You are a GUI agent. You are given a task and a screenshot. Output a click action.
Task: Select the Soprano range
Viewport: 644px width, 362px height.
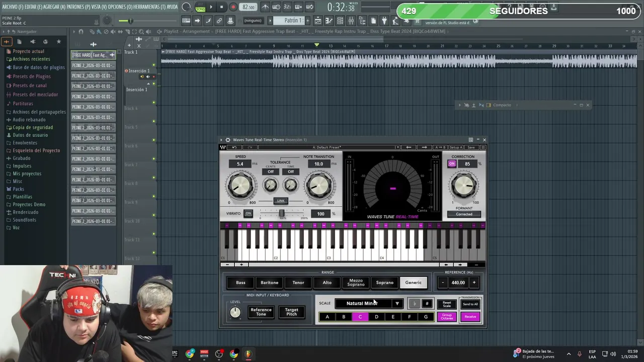tap(385, 283)
